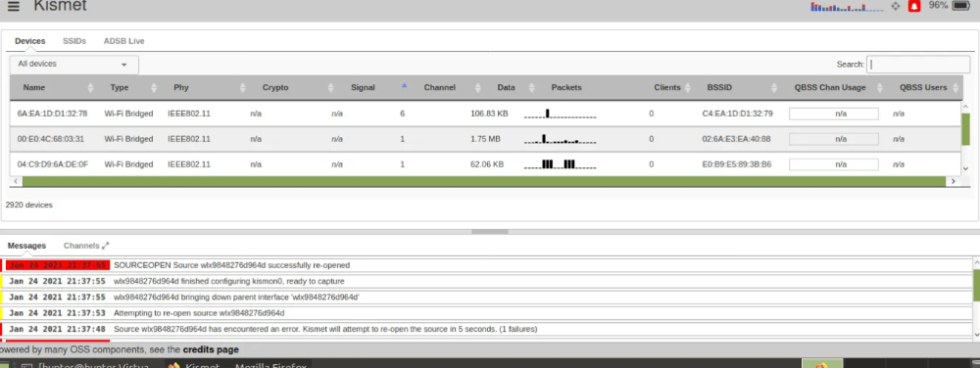Viewport: 980px width, 368px height.
Task: Click the 62.06 KB data cell
Action: 487,164
